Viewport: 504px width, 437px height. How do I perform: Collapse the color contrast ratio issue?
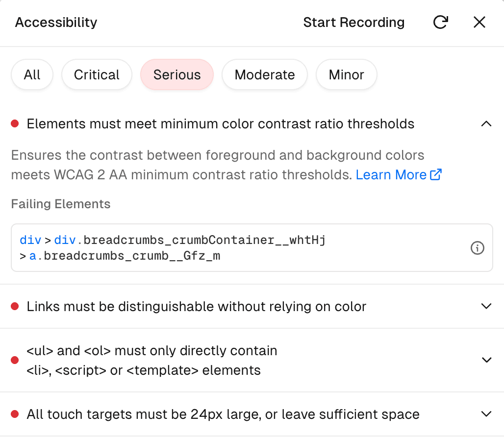[x=486, y=123]
